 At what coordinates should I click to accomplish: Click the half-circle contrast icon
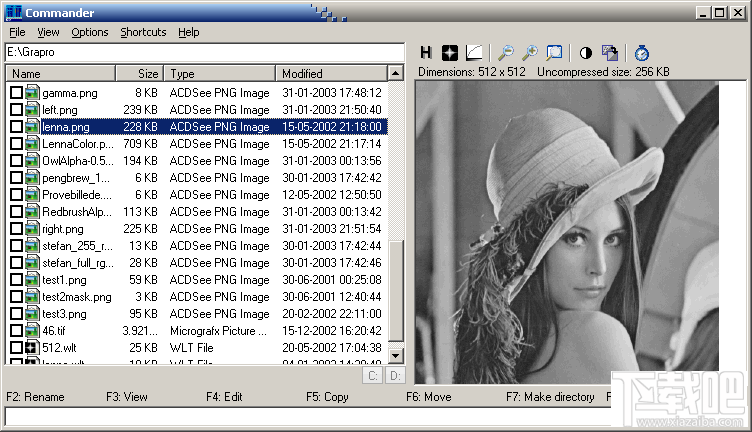pos(585,52)
